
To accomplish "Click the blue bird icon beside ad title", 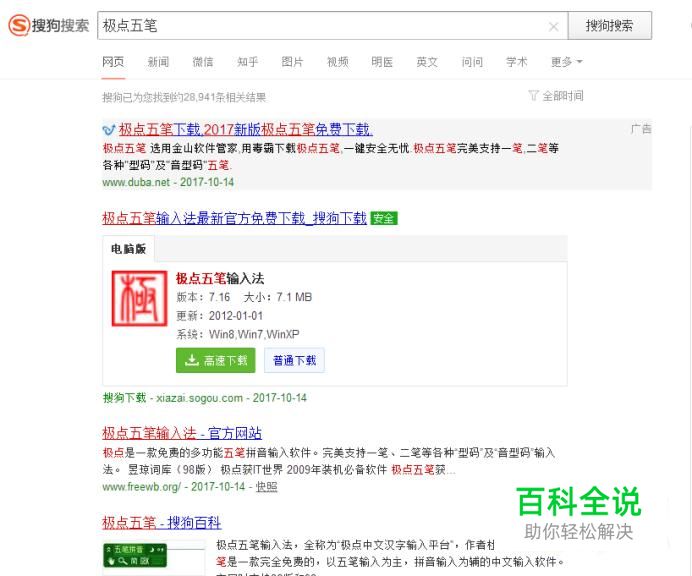I will (x=109, y=130).
